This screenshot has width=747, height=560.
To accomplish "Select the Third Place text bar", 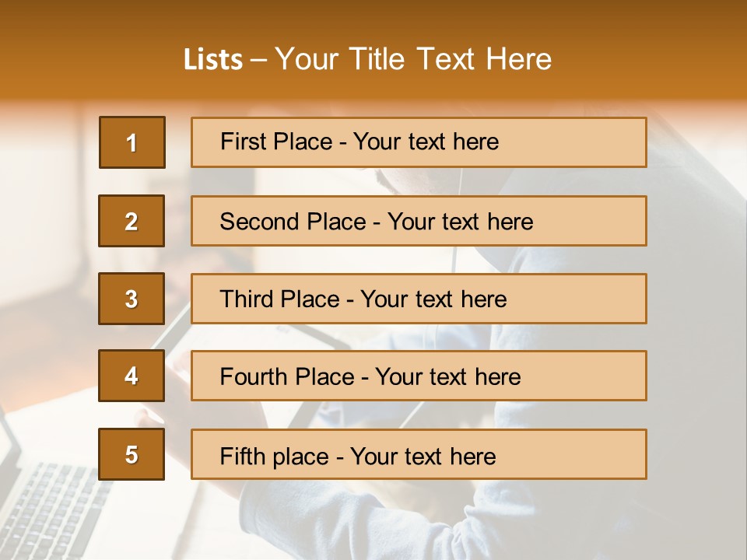I will click(x=419, y=299).
